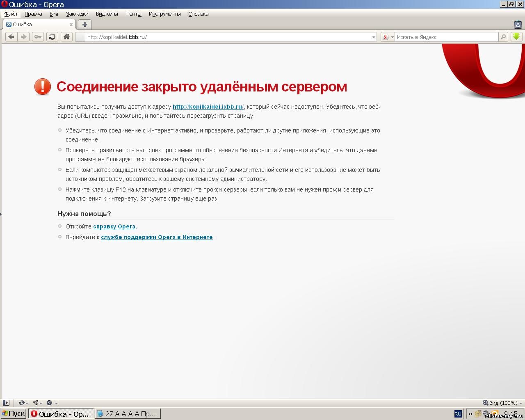Open the Виджеты menu
Screen dimensions: 525x420
coord(107,14)
